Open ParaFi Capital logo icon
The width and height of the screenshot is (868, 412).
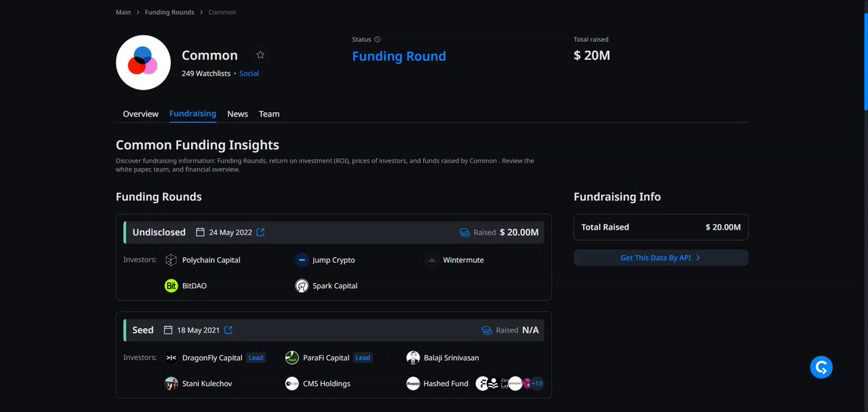pyautogui.click(x=292, y=358)
